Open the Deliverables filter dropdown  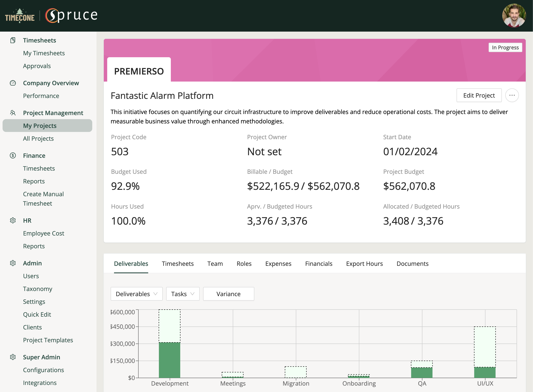click(136, 294)
